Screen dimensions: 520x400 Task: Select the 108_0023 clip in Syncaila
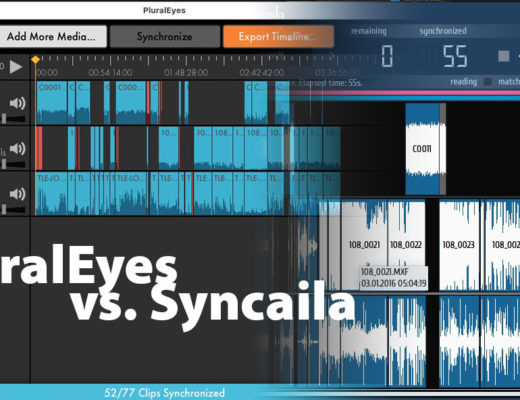point(459,245)
